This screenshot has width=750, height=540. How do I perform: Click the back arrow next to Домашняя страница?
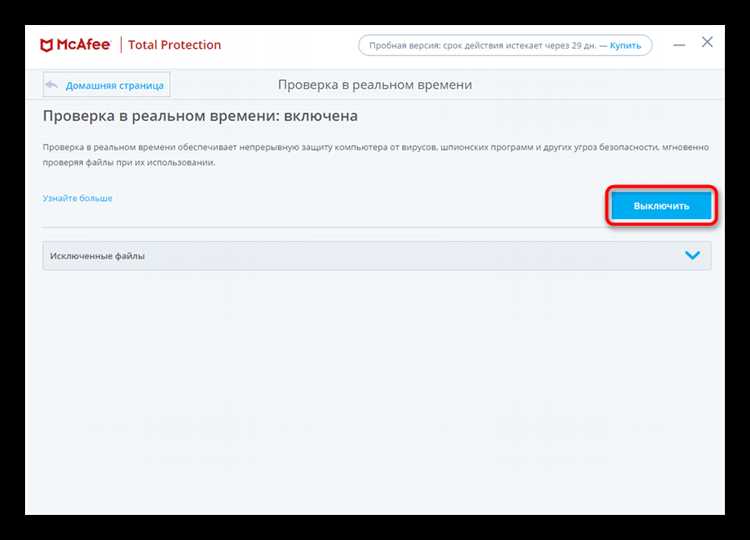(x=52, y=85)
